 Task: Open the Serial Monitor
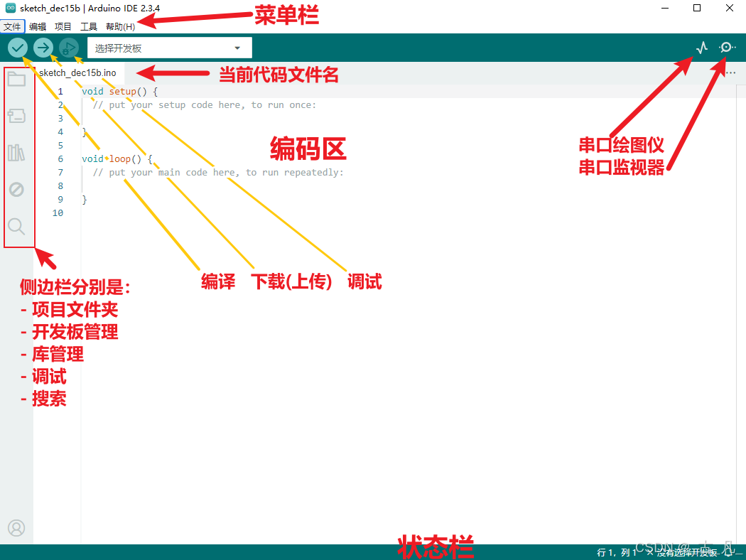click(727, 48)
